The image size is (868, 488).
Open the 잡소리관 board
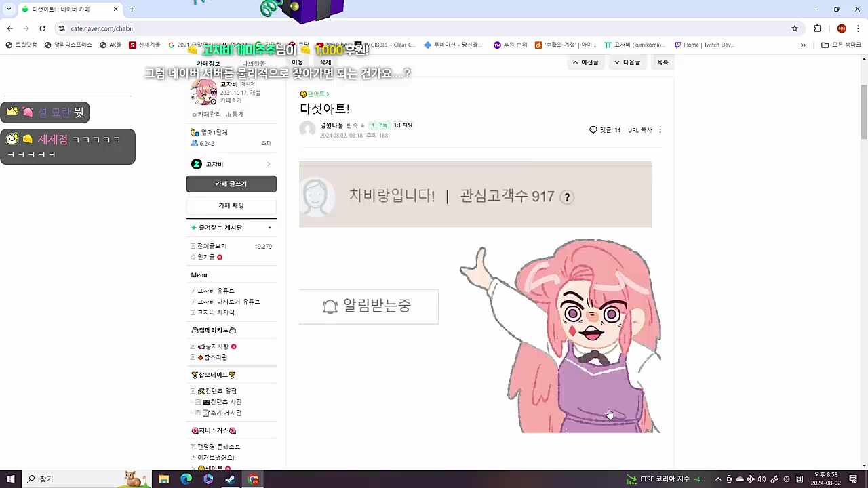212,357
